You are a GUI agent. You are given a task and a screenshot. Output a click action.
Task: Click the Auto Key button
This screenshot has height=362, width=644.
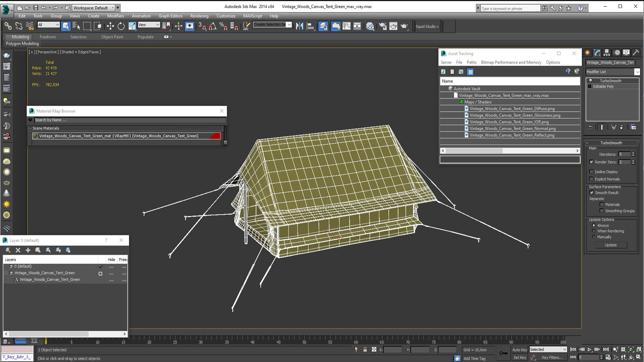520,350
